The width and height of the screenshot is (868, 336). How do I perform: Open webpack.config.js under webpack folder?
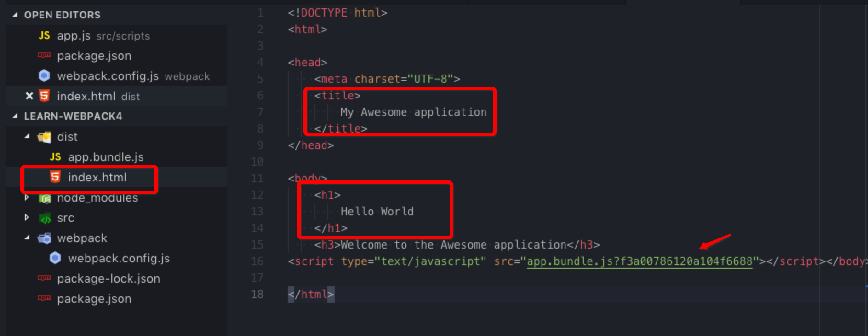tap(119, 258)
